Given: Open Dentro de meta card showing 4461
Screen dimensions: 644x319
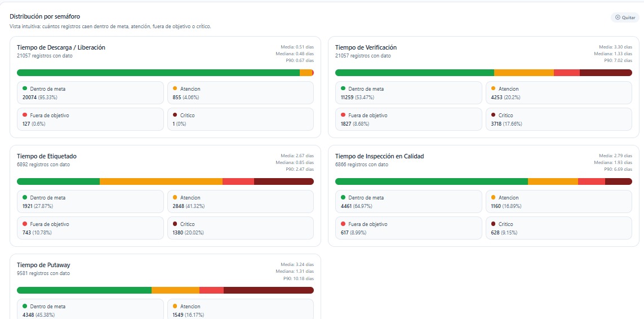Looking at the screenshot, I should 408,201.
